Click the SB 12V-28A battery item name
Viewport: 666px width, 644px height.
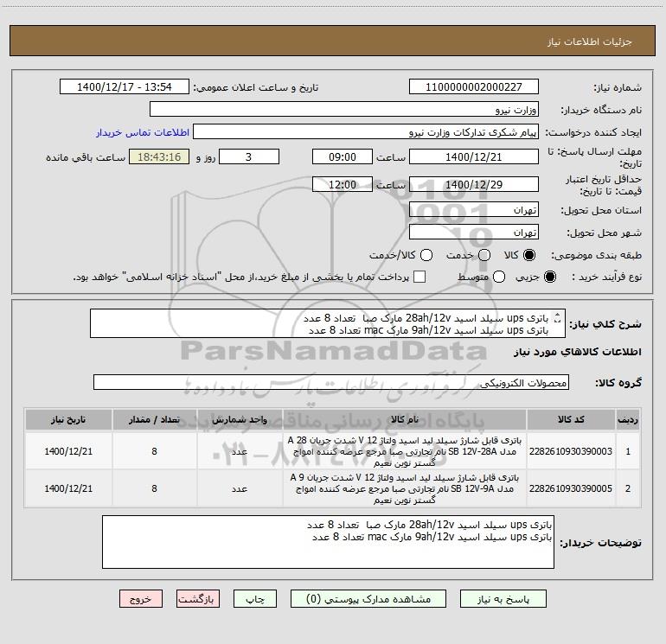coord(405,451)
